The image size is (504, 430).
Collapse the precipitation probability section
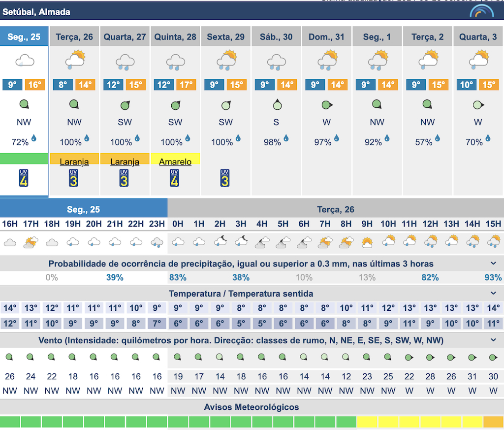click(x=493, y=264)
